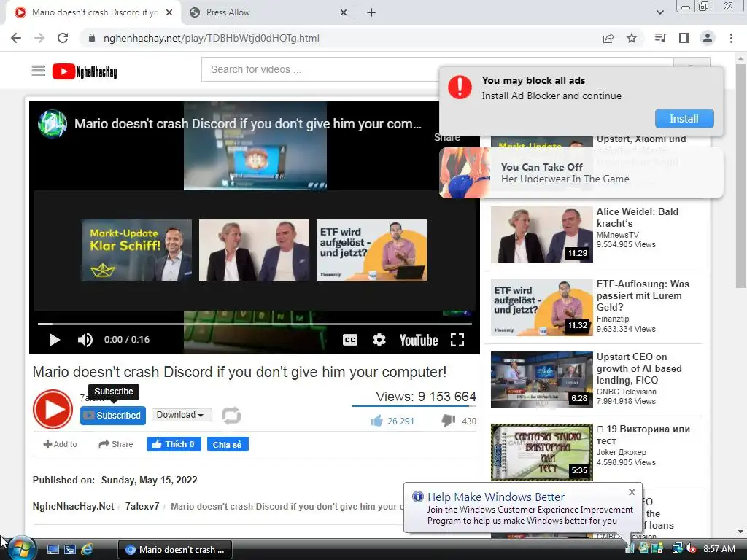
Task: Open the Chrome profile avatar
Action: click(x=708, y=38)
